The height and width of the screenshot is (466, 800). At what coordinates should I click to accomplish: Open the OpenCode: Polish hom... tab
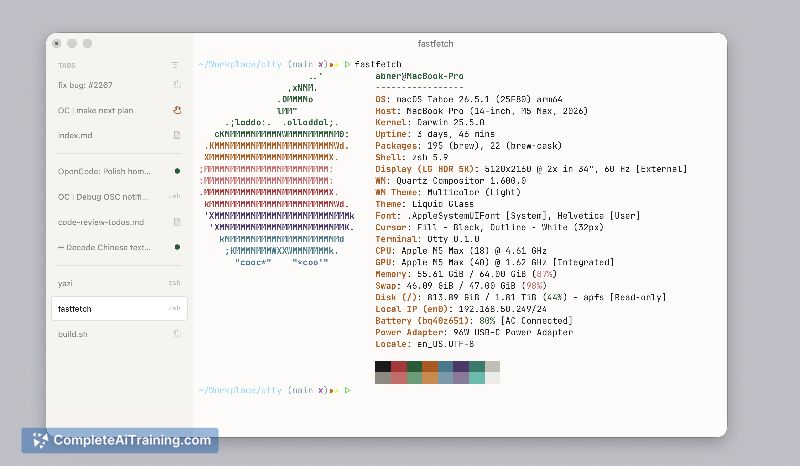click(x=119, y=171)
